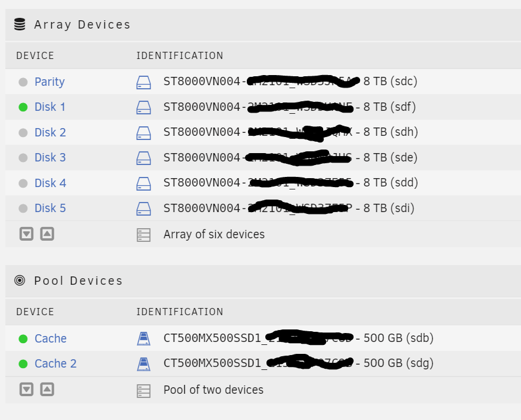Click the hard drive icon for sdh
The height and width of the screenshot is (420, 521).
(x=144, y=133)
